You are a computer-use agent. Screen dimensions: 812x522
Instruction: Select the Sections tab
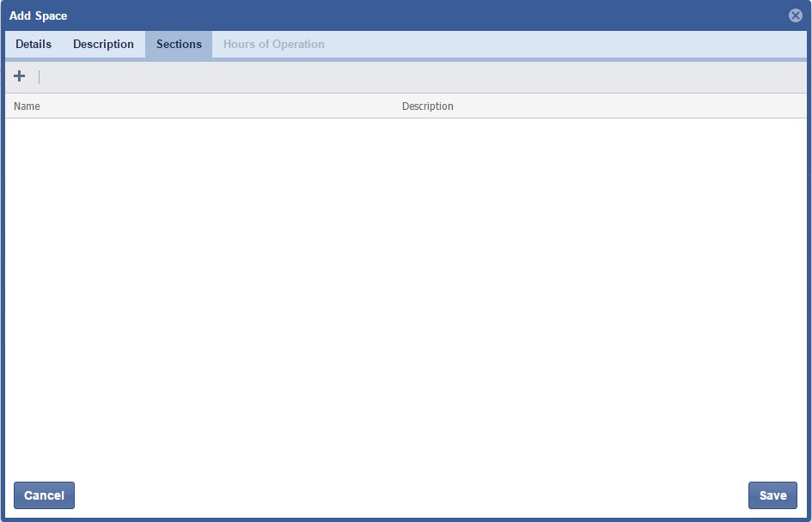tap(179, 45)
